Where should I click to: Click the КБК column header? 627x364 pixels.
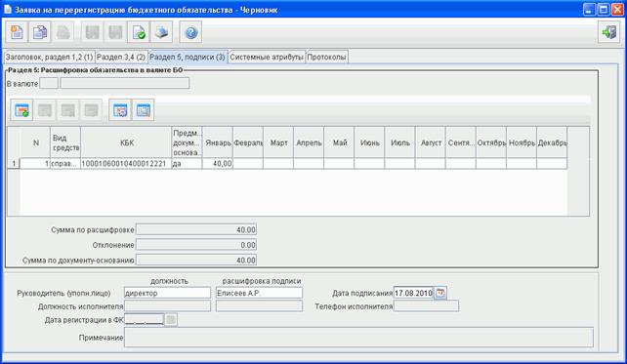coord(126,142)
